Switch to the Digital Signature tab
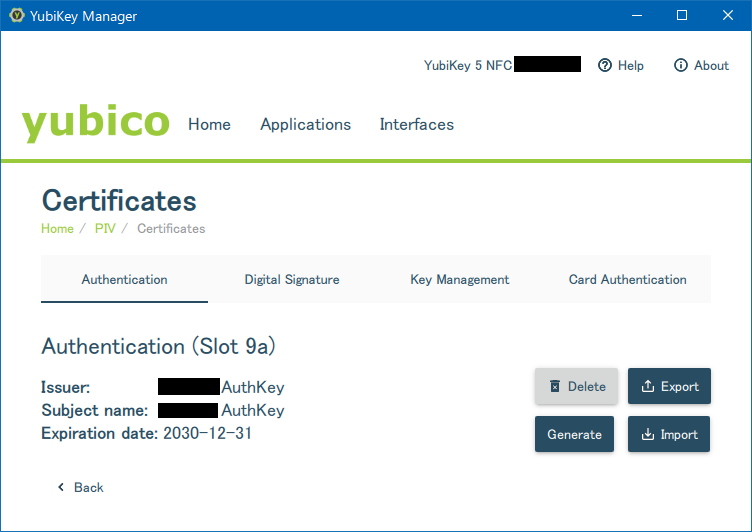This screenshot has width=752, height=532. [292, 279]
